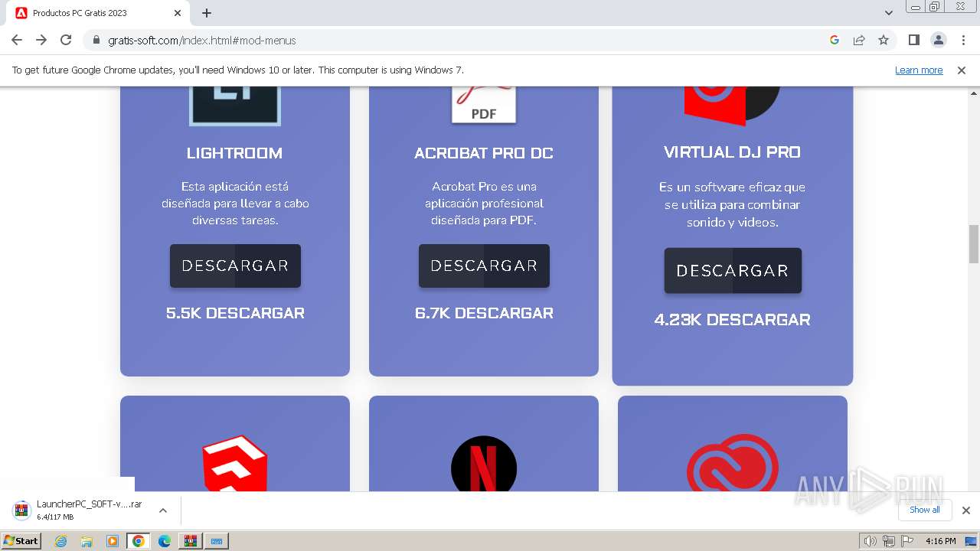Share this page icon

point(859,40)
